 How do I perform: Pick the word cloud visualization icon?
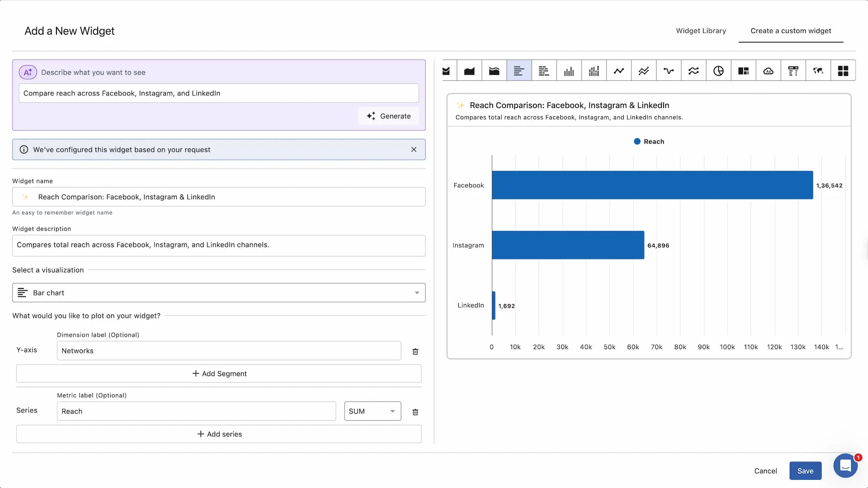(x=769, y=70)
